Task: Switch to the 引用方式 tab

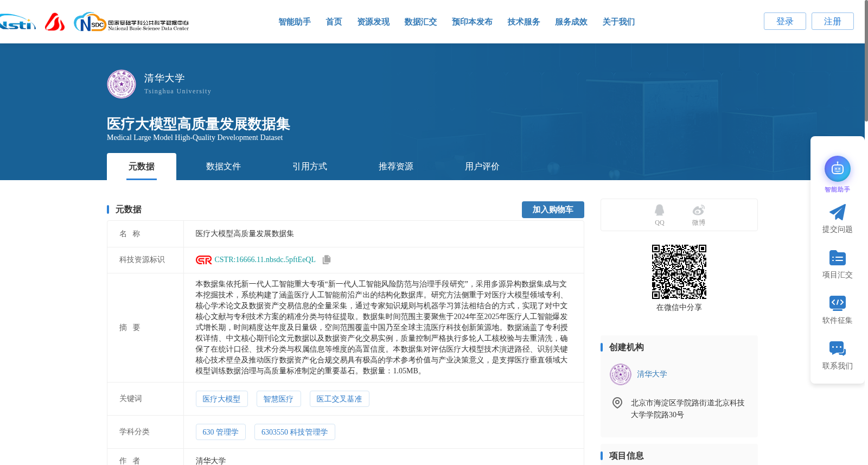Action: point(310,167)
